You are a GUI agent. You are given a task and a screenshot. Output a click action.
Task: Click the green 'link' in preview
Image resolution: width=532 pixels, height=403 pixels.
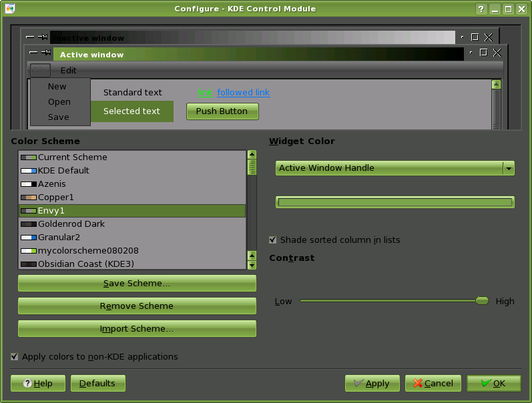tap(205, 92)
